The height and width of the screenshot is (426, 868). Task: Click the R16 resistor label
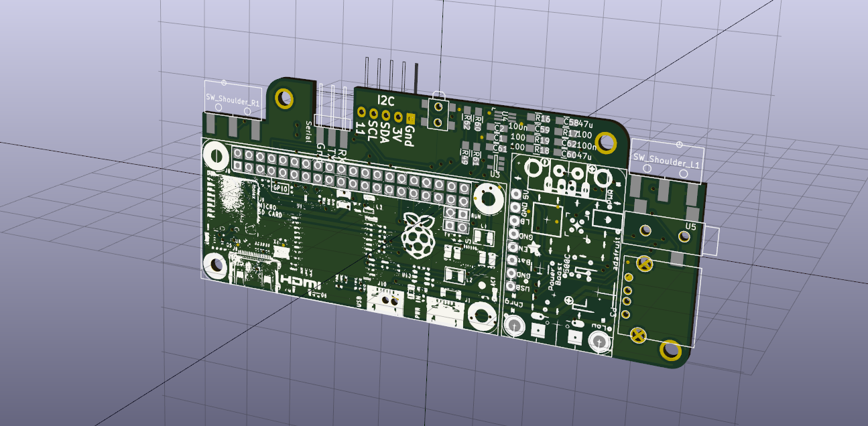click(542, 119)
